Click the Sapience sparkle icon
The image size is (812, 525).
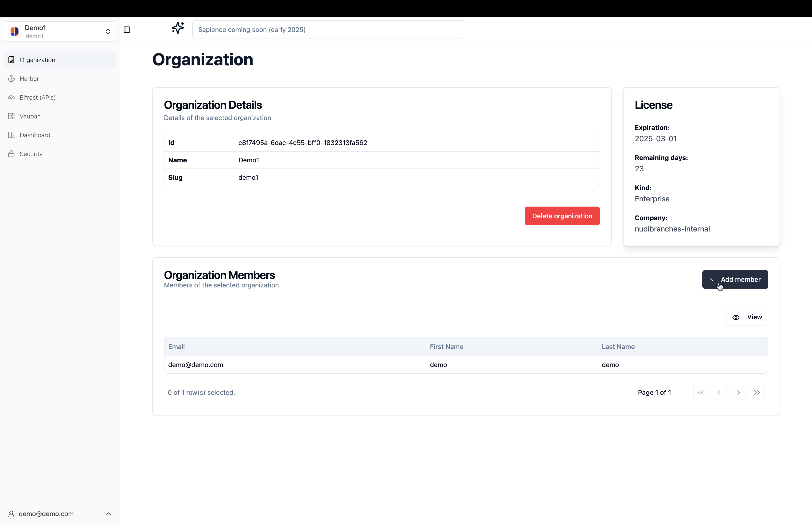(x=178, y=28)
